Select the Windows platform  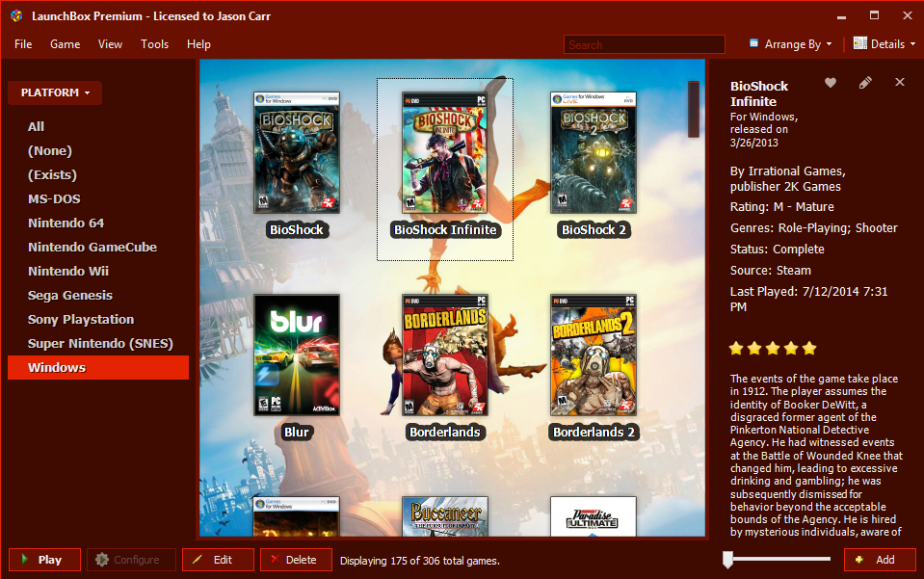98,368
